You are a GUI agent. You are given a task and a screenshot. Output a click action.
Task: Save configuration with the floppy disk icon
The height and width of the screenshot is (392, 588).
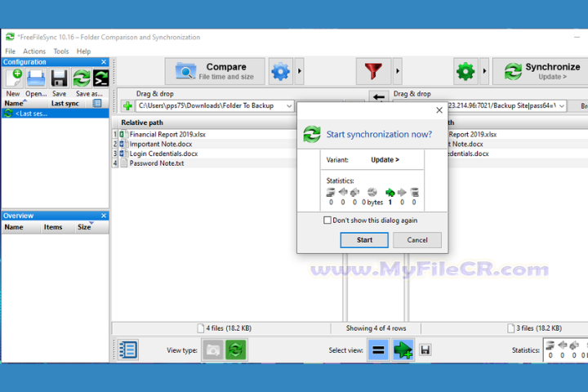[59, 78]
